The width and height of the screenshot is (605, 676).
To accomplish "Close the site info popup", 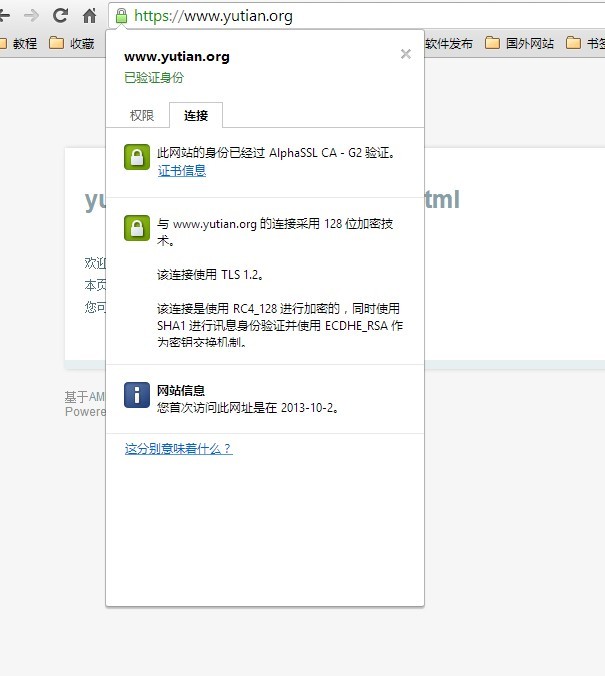I will pyautogui.click(x=405, y=54).
